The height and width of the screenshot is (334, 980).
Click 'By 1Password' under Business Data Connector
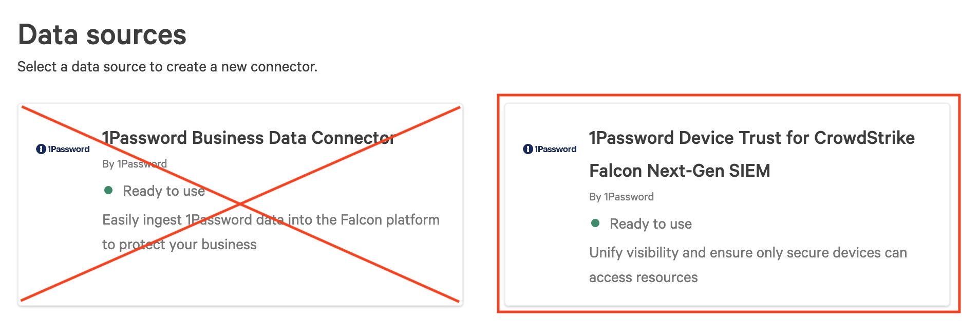tap(134, 164)
